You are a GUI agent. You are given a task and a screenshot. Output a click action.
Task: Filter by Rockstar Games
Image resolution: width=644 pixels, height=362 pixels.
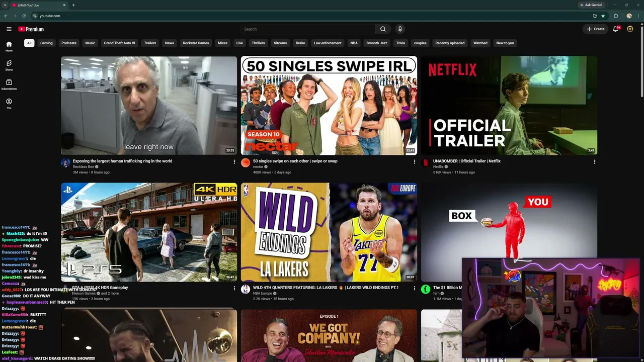click(x=196, y=43)
